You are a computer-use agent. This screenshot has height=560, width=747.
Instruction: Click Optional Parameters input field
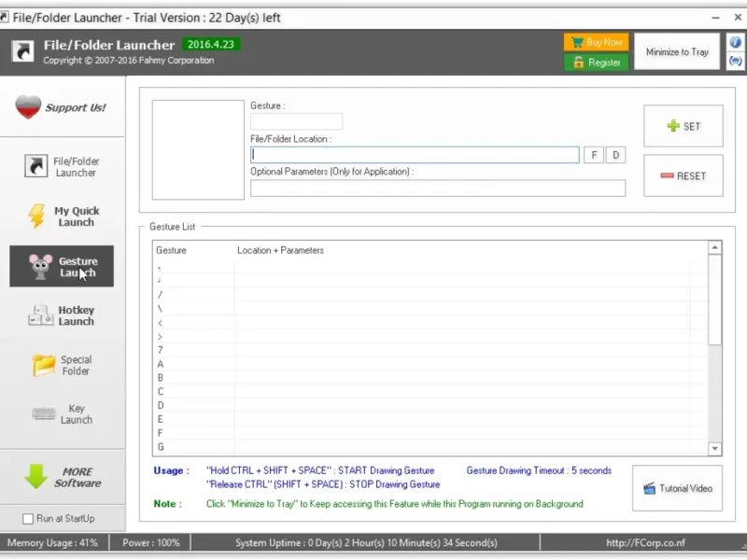(x=438, y=189)
